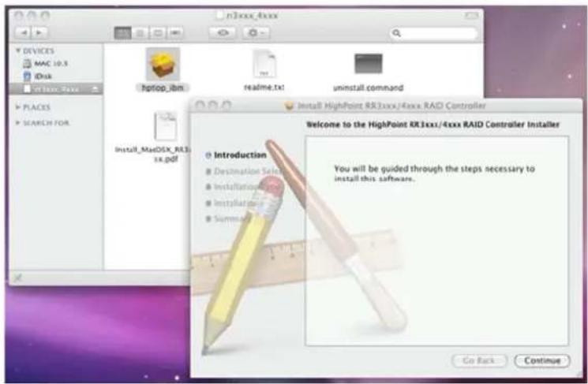Expand the PLACES sidebar section
Image resolution: width=588 pixels, height=384 pixels.
(x=18, y=107)
